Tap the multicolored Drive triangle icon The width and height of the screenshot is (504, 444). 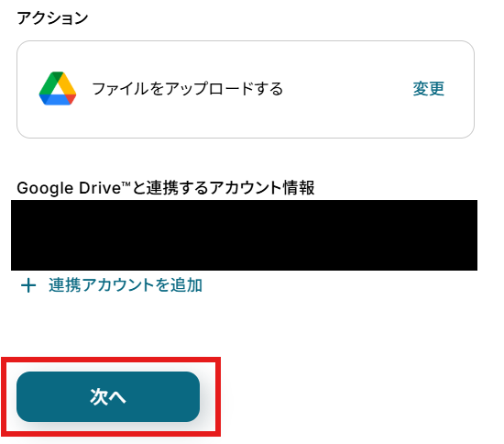pos(58,88)
